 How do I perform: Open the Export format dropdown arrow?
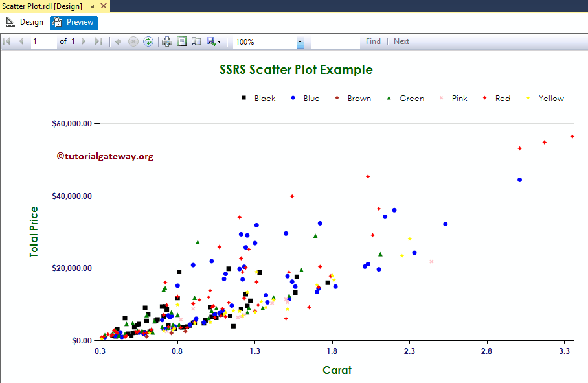pyautogui.click(x=219, y=41)
